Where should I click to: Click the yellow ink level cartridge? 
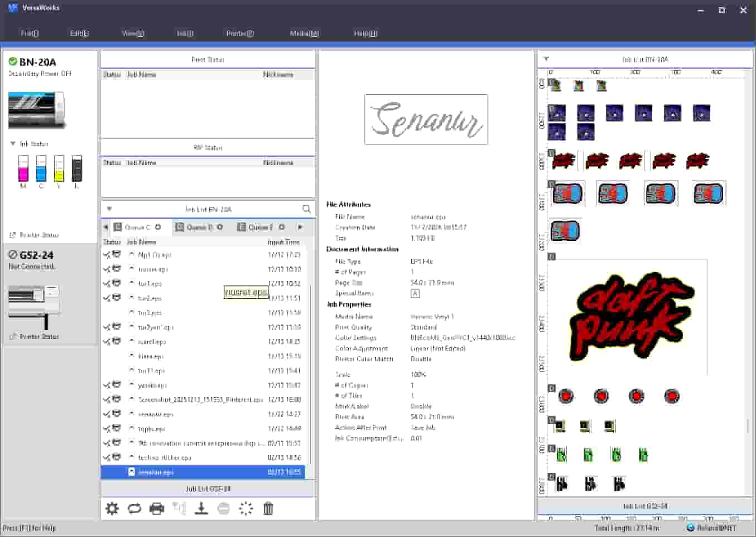59,168
